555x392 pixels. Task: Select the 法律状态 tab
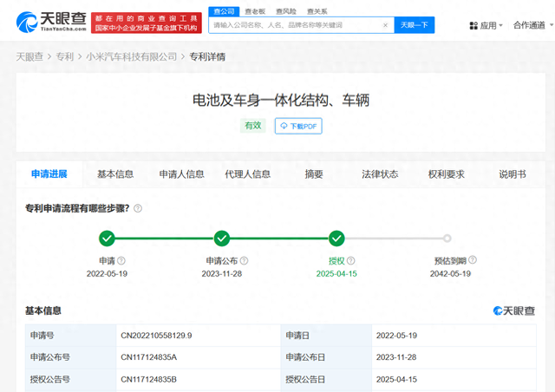click(x=380, y=174)
